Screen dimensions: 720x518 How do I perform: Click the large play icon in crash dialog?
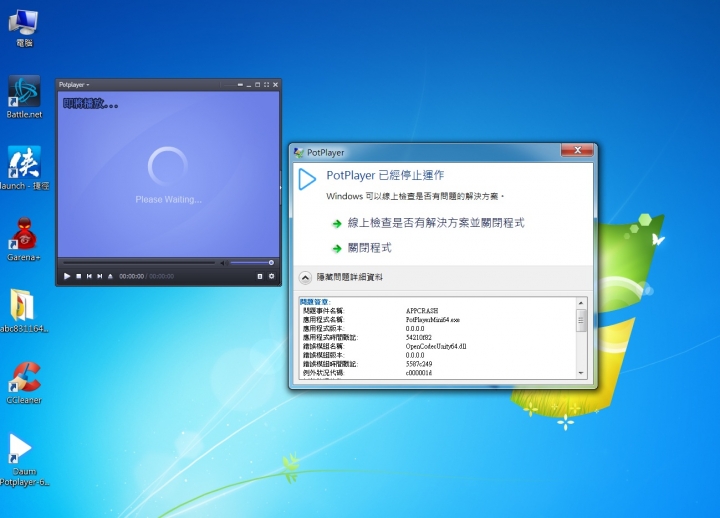pos(307,179)
